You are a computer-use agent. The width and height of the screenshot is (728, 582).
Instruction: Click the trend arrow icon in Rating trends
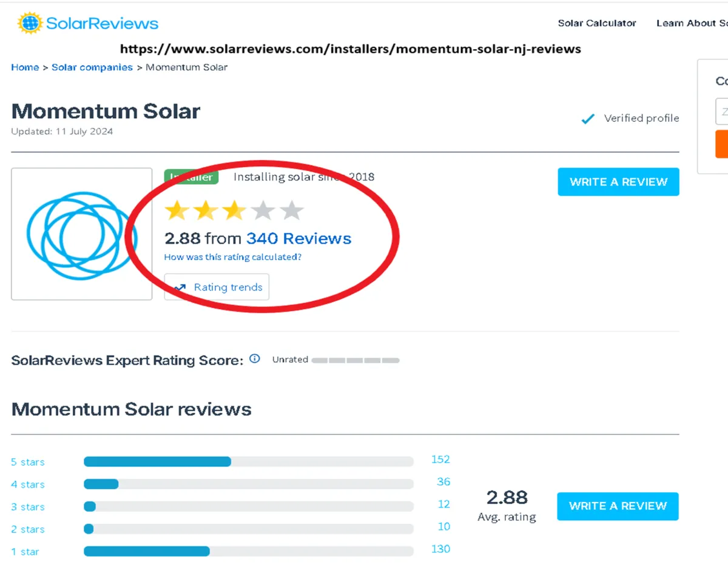click(180, 287)
